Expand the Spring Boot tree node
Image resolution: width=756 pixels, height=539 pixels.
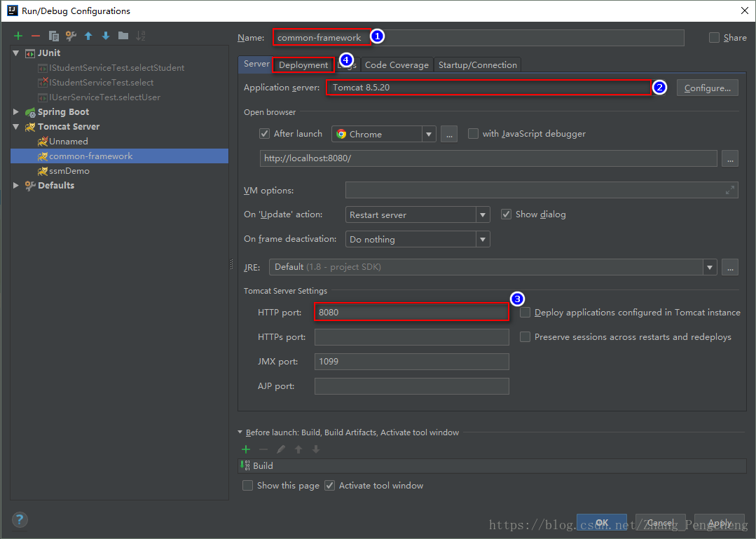tap(16, 112)
